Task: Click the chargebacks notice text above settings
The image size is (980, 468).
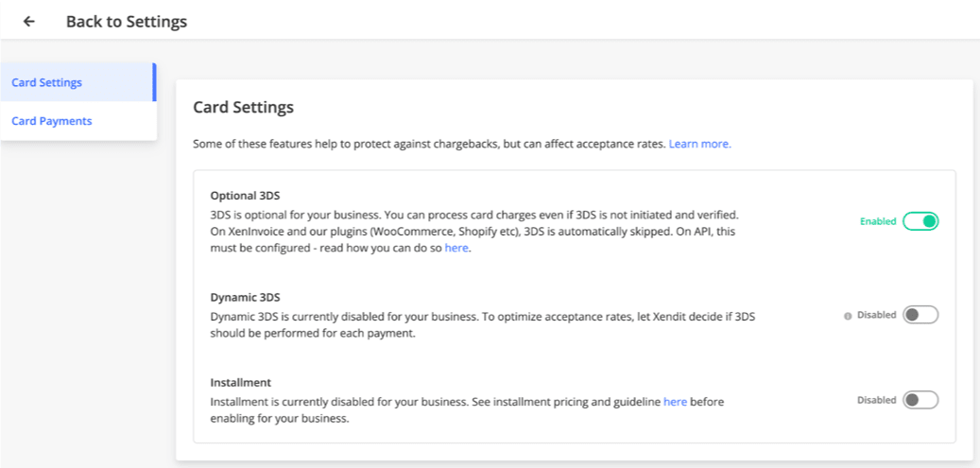Action: 430,144
